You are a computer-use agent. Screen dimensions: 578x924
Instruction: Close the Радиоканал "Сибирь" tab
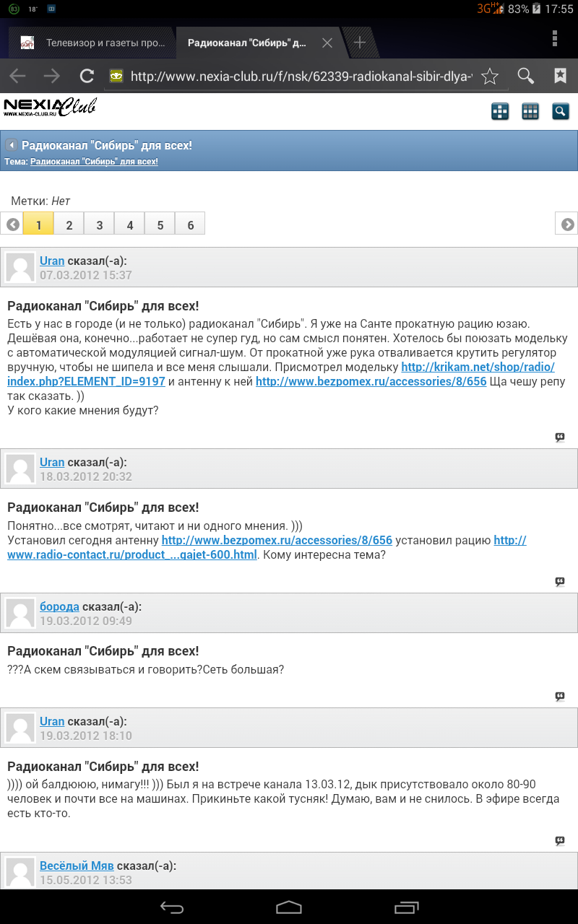click(327, 43)
